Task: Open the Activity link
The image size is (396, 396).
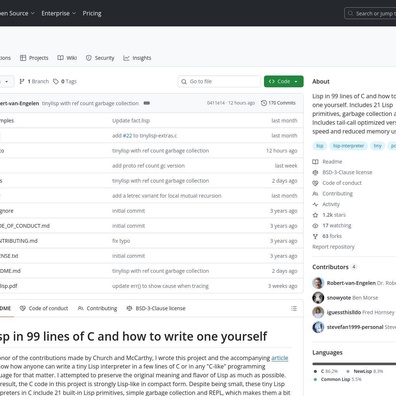Action: [326, 204]
